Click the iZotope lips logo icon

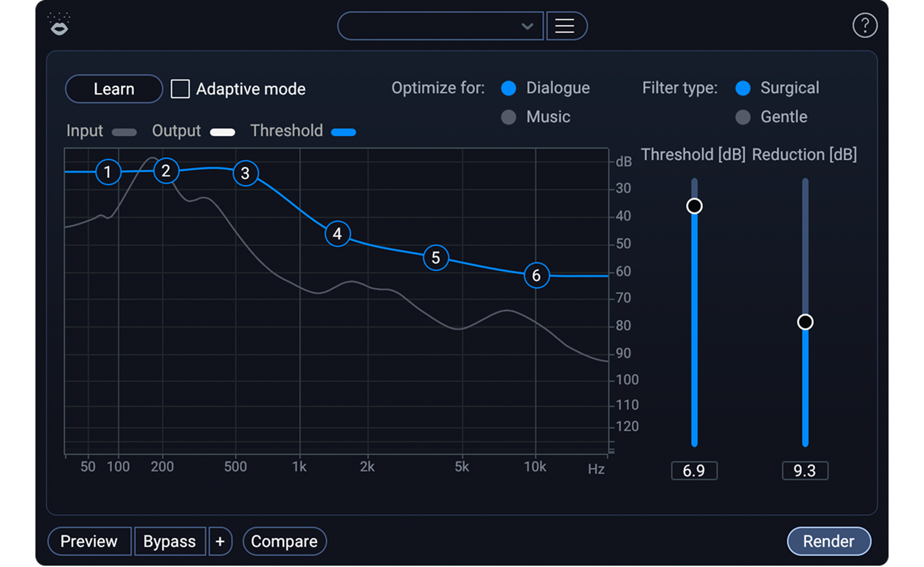pos(60,26)
